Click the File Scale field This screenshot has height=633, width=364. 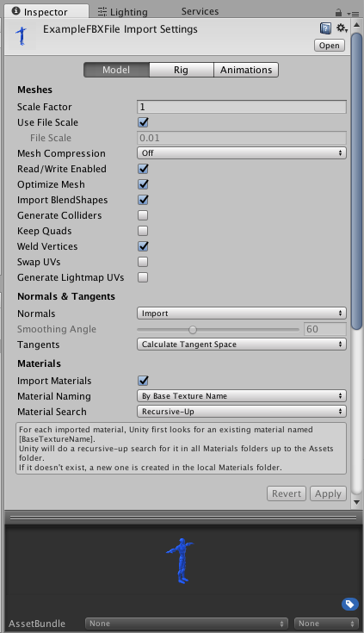241,138
